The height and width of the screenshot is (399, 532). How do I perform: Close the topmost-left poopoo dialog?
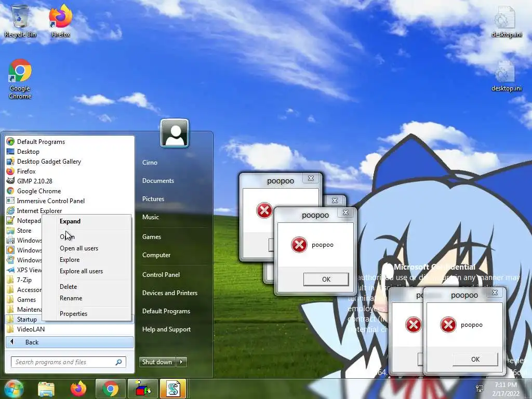click(x=311, y=178)
